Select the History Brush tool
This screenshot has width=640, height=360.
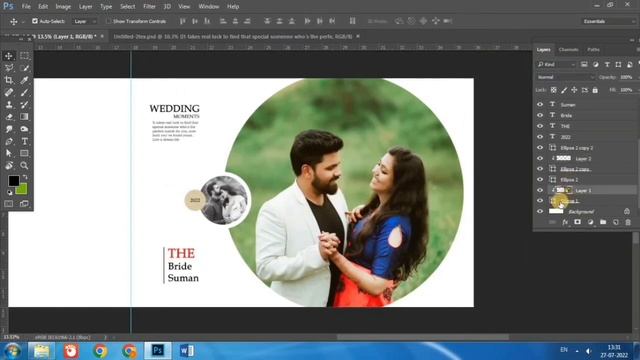[x=24, y=104]
